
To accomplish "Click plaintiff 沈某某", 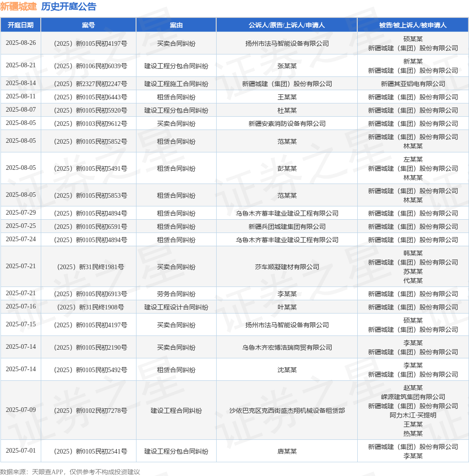I will click(x=287, y=370).
